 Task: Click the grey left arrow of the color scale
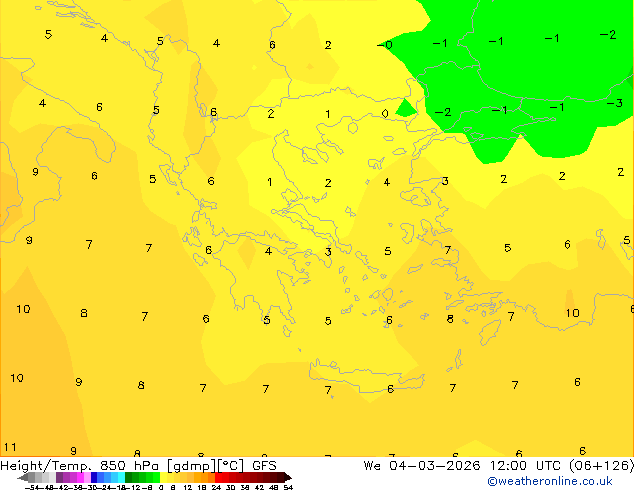tap(23, 478)
